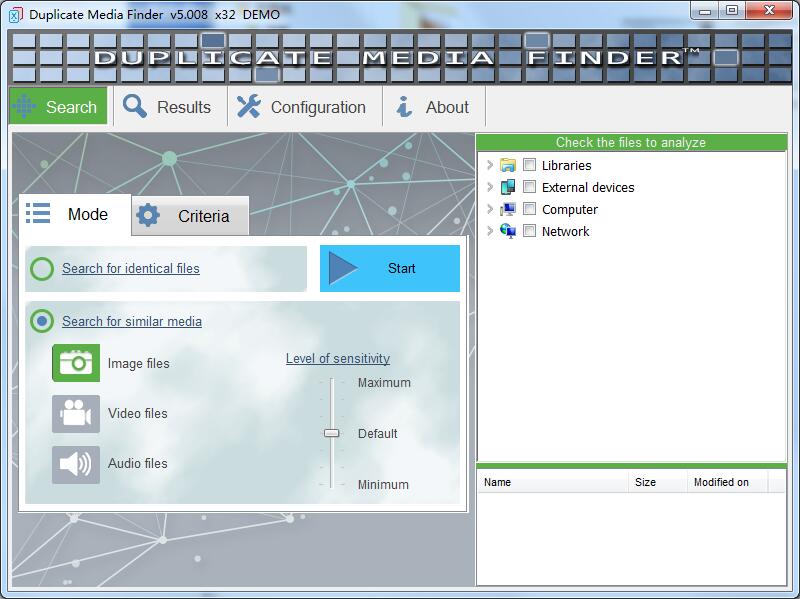The height and width of the screenshot is (599, 800).
Task: Click the External devices icon
Action: [x=508, y=187]
